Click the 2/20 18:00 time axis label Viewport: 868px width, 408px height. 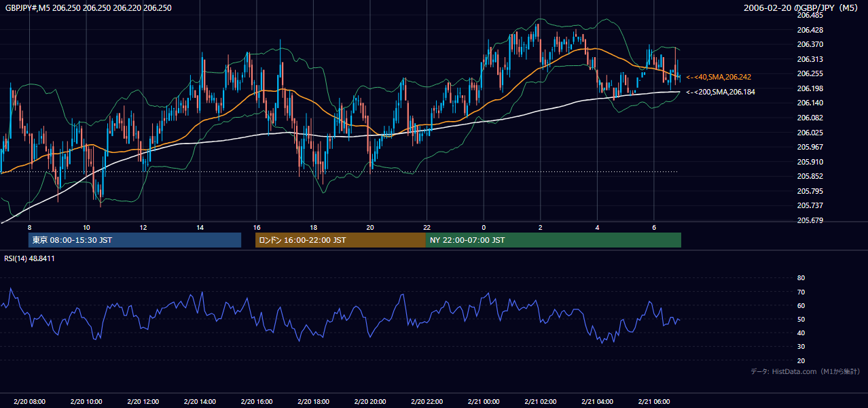coord(313,402)
